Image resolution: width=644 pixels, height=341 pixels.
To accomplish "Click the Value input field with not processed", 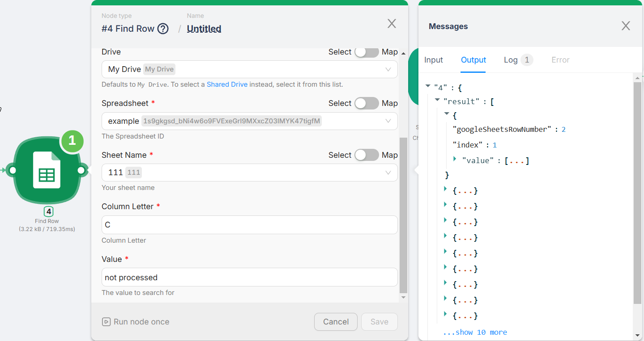I will click(x=249, y=278).
